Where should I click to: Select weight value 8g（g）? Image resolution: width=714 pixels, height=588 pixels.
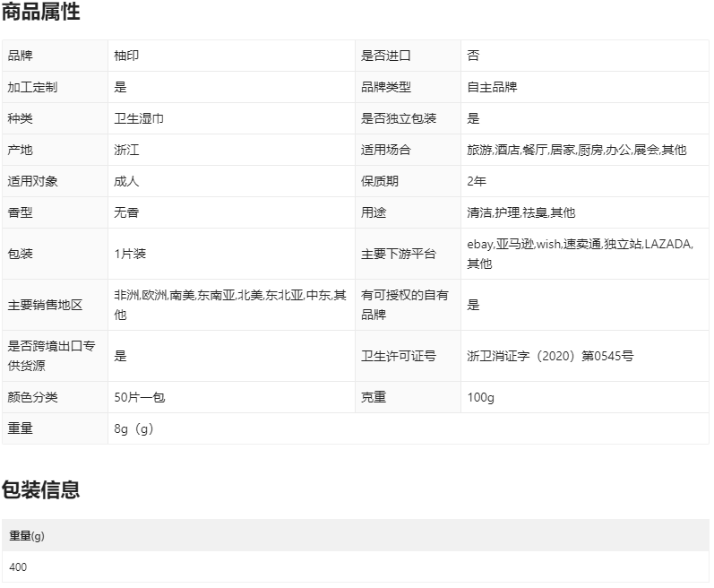pos(133,429)
